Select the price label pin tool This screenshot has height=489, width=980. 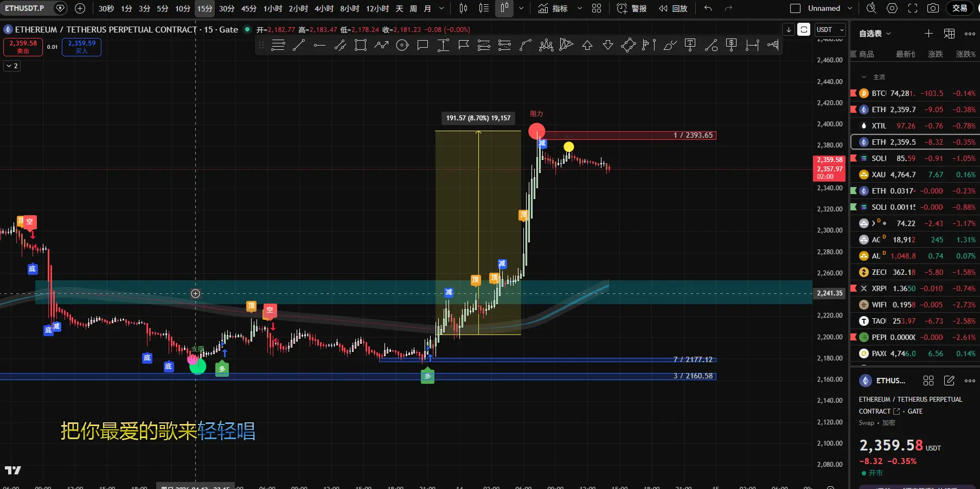coord(732,46)
